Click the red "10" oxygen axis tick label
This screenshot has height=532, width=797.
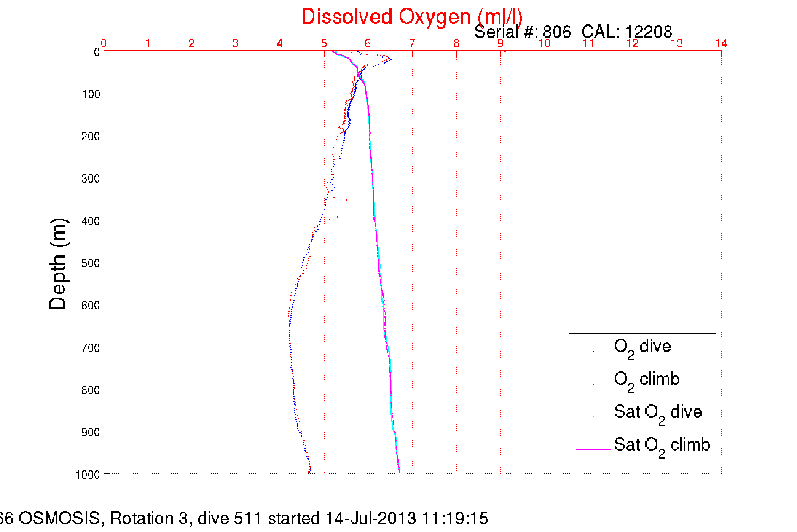[544, 43]
